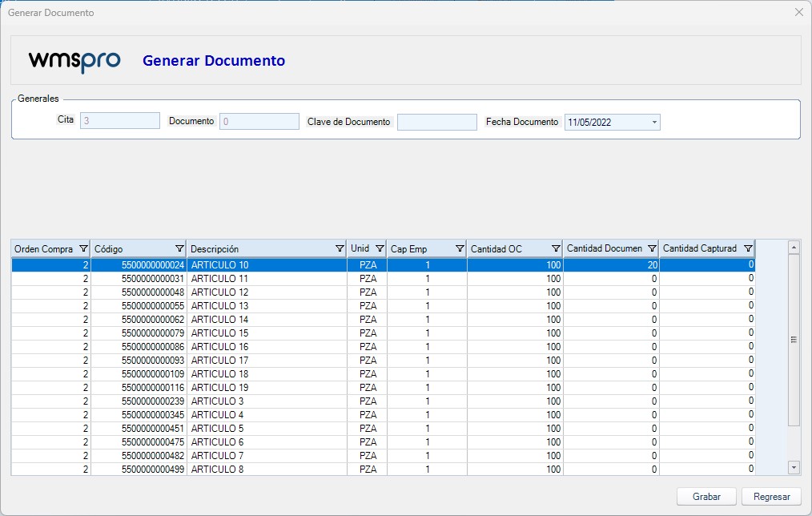This screenshot has height=516, width=812.
Task: Select the ARTICULO 13 row
Action: [x=384, y=305]
